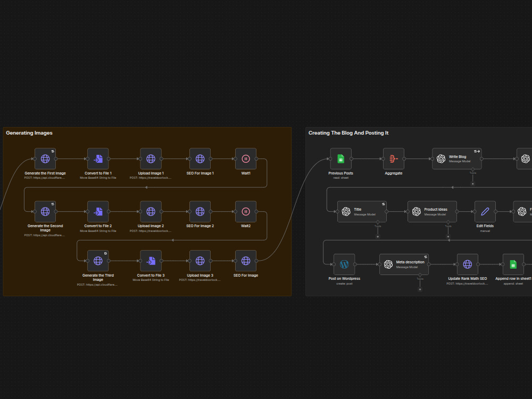532x399 pixels.
Task: Open the Previous Posts Google Sheets node
Action: point(340,159)
